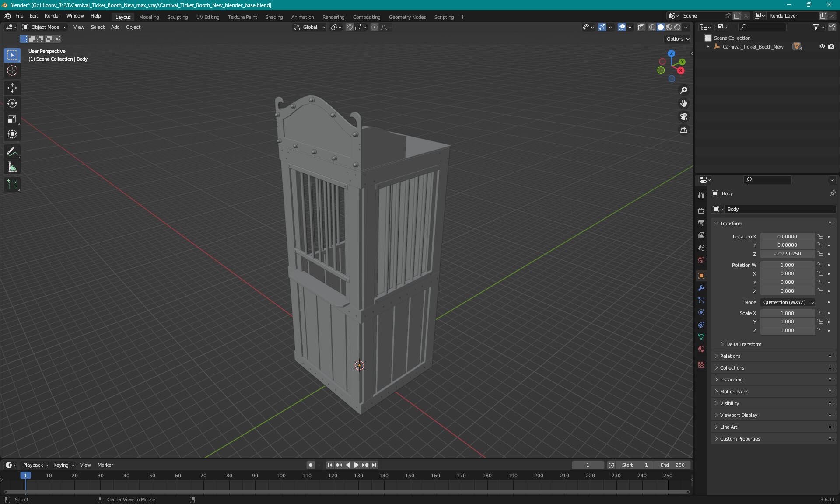Open the File menu

coord(19,16)
